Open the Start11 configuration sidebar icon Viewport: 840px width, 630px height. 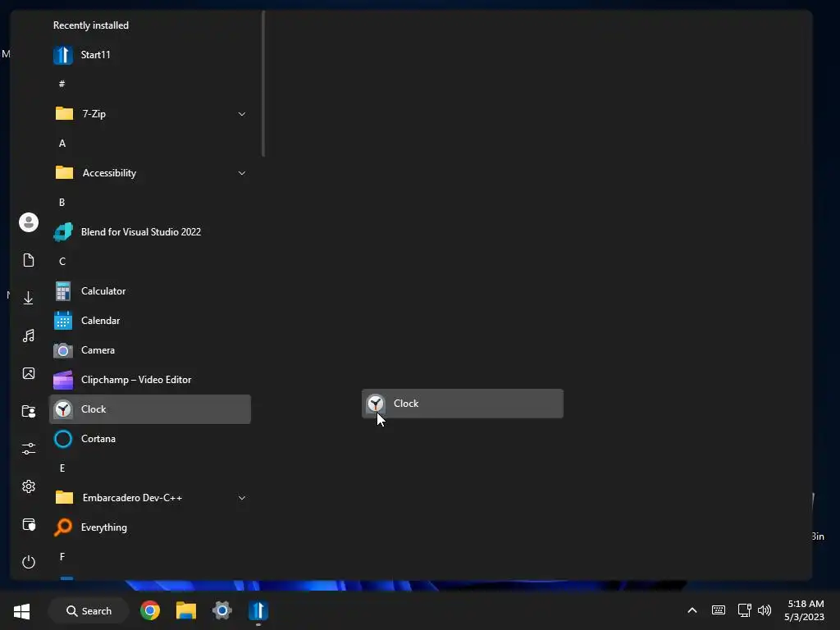[x=29, y=524]
